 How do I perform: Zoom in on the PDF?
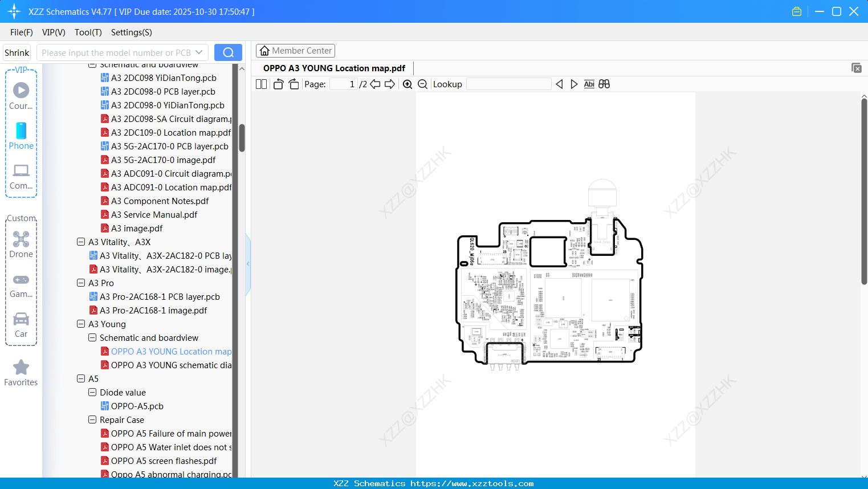coord(407,84)
